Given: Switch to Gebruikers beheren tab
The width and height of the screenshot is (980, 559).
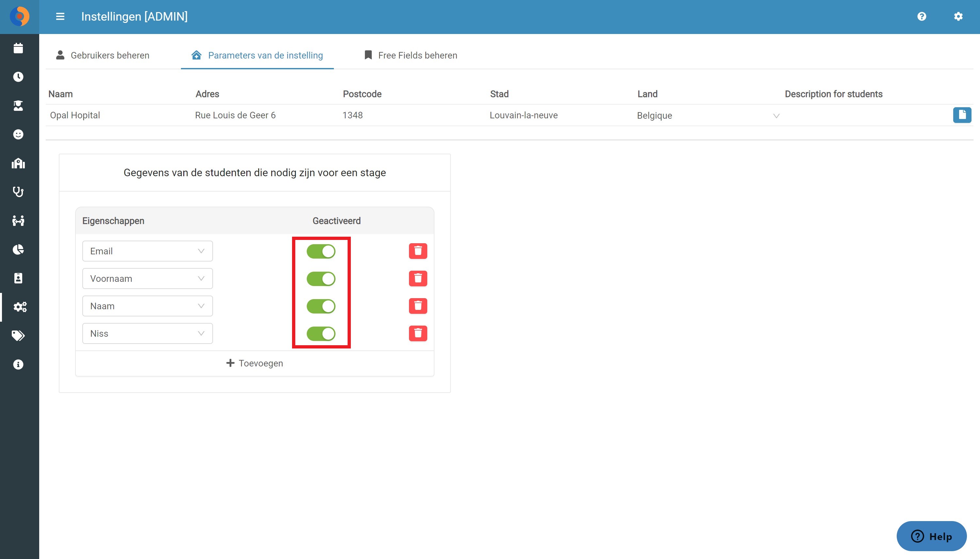Looking at the screenshot, I should click(103, 55).
